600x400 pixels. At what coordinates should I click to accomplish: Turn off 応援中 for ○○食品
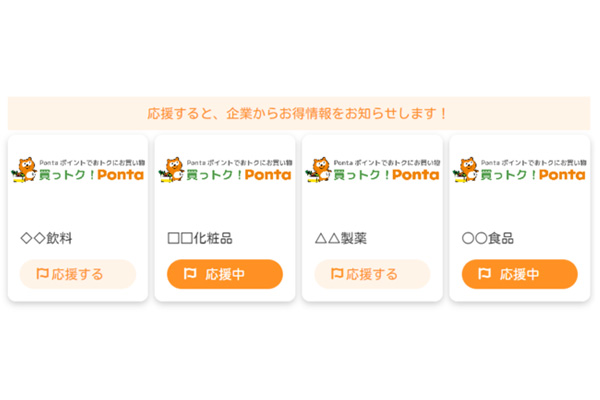point(520,274)
